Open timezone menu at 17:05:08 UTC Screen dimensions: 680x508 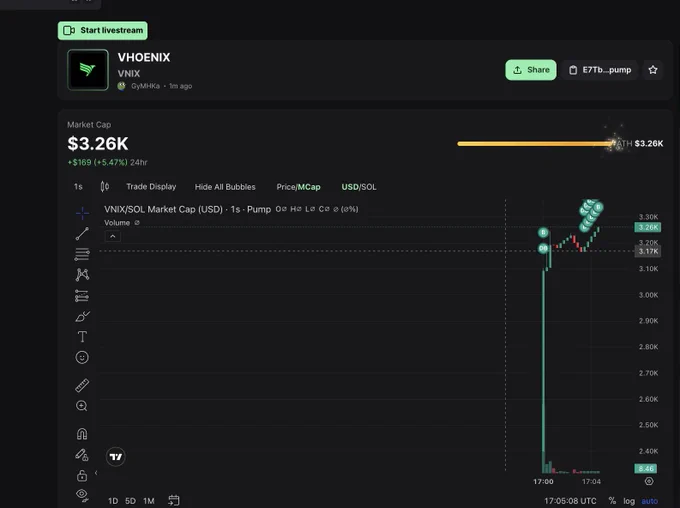click(x=570, y=501)
